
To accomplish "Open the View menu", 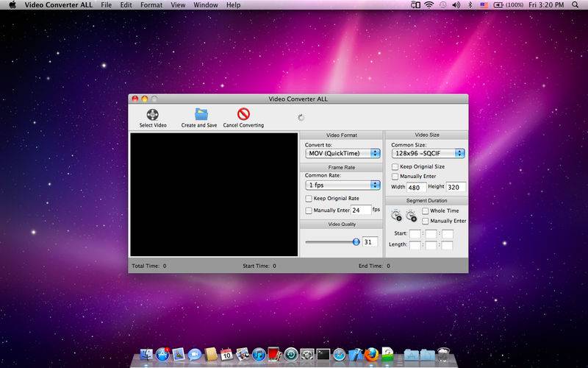I will pyautogui.click(x=178, y=5).
